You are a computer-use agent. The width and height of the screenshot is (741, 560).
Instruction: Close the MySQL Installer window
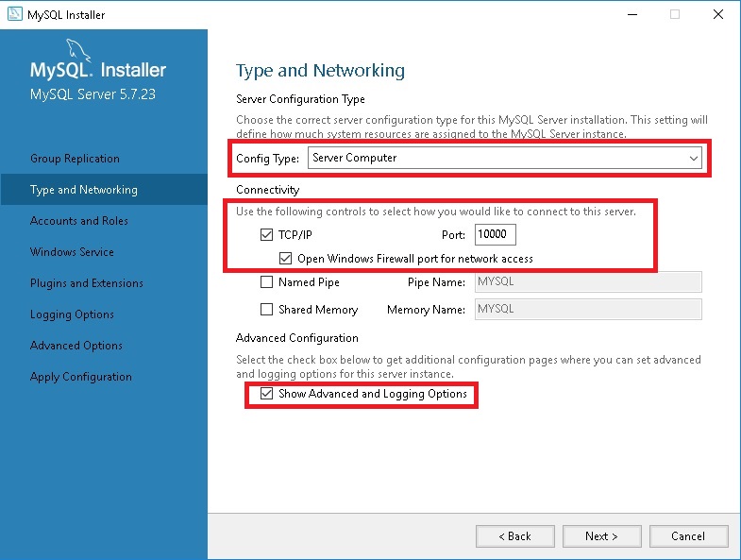click(x=717, y=15)
